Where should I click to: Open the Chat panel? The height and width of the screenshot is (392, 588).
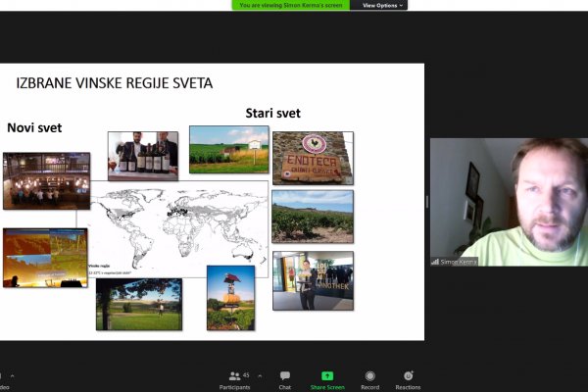(284, 378)
